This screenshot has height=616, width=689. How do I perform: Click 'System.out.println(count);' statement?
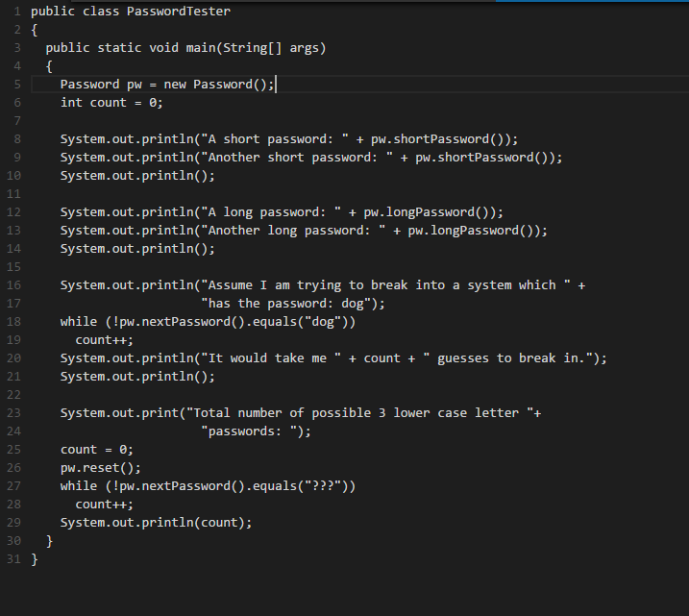coord(156,523)
